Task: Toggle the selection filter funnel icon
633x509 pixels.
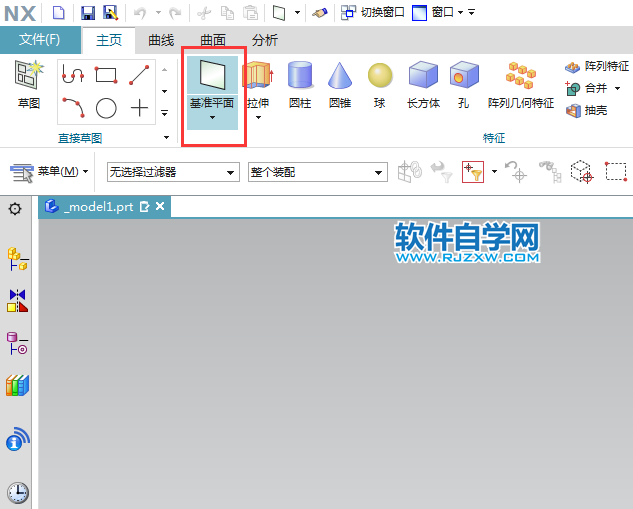Action: click(473, 172)
